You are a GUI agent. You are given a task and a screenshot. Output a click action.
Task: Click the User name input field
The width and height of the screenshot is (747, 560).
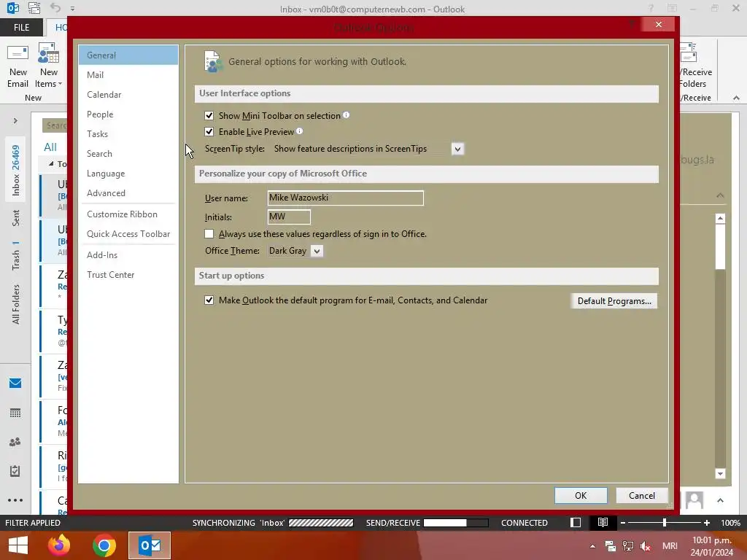tap(345, 198)
